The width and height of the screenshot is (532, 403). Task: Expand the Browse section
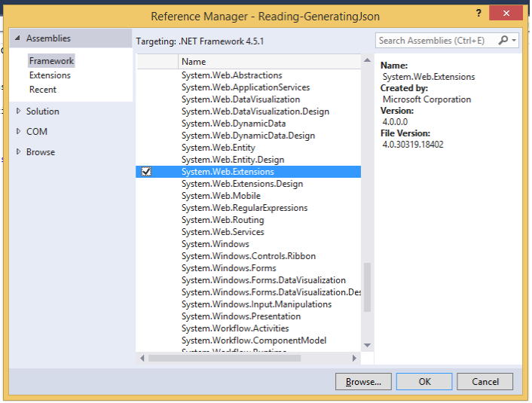pos(19,152)
